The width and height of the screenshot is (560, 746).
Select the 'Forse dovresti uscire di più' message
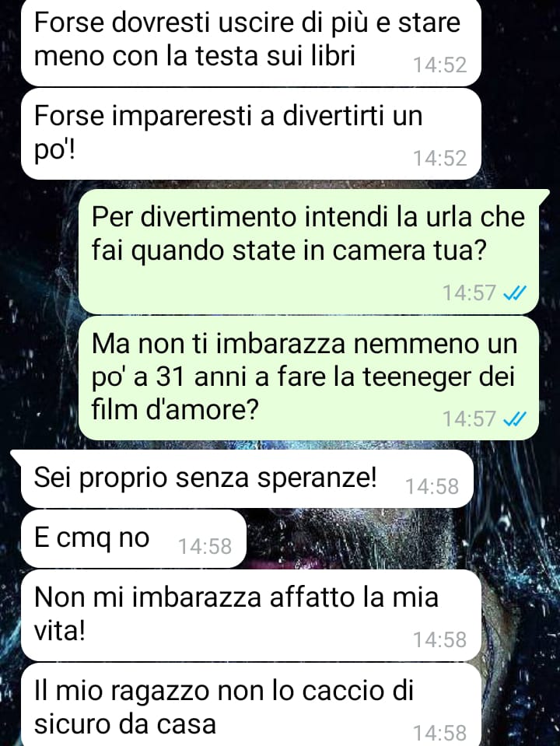tap(251, 42)
